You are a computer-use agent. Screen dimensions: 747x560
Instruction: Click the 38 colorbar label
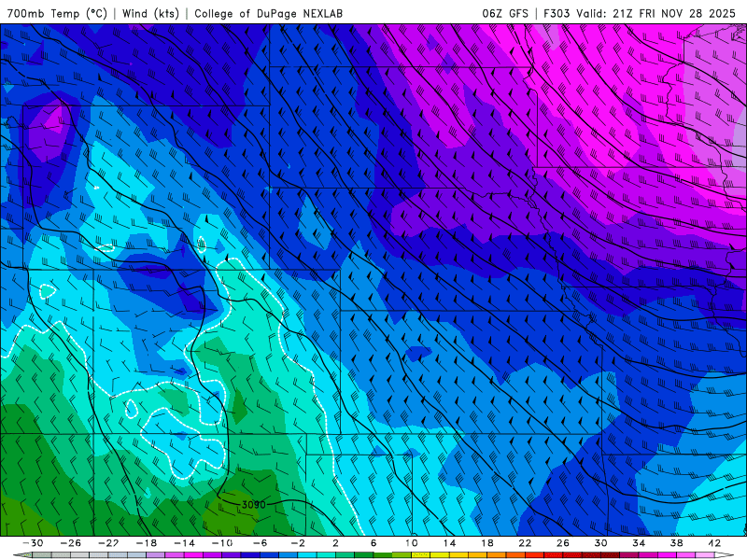677,543
